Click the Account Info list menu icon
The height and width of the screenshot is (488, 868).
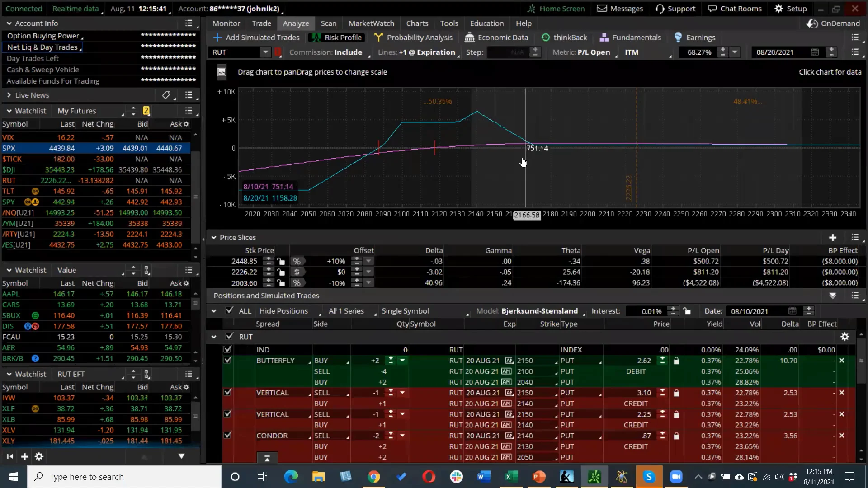(189, 23)
